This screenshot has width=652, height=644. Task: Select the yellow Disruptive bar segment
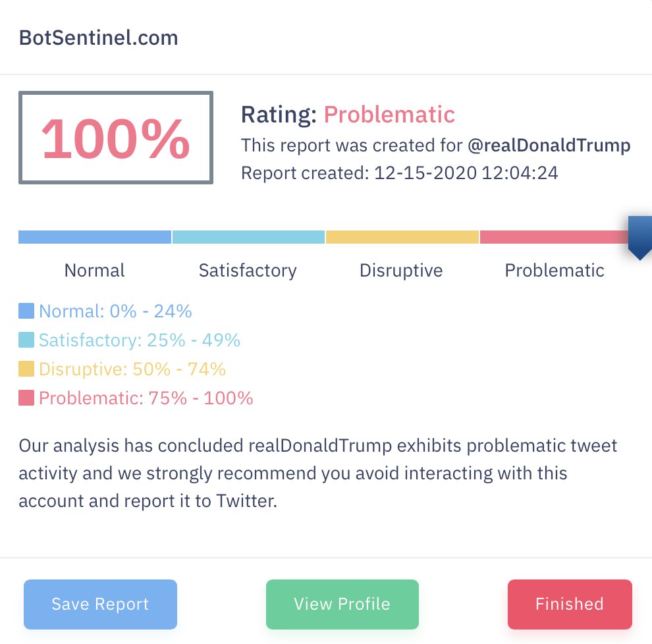[402, 237]
